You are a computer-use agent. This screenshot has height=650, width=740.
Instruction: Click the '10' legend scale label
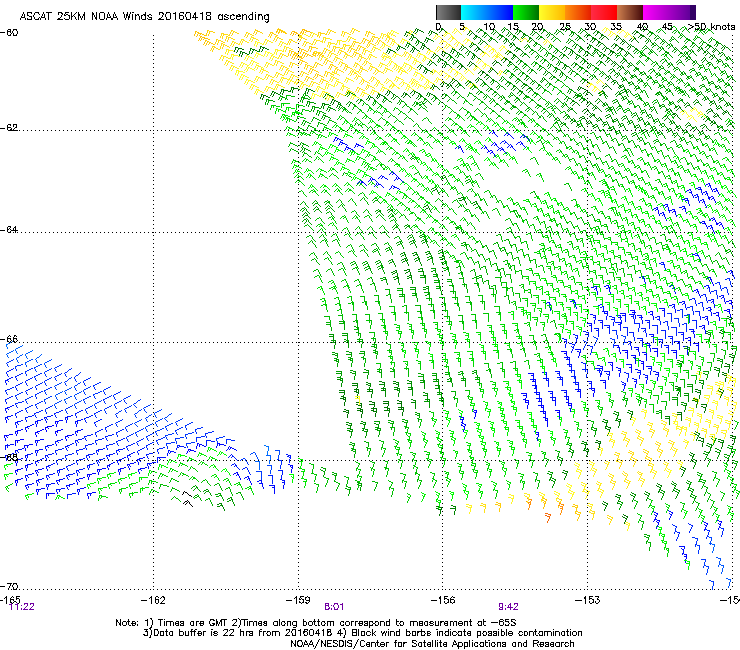point(488,27)
